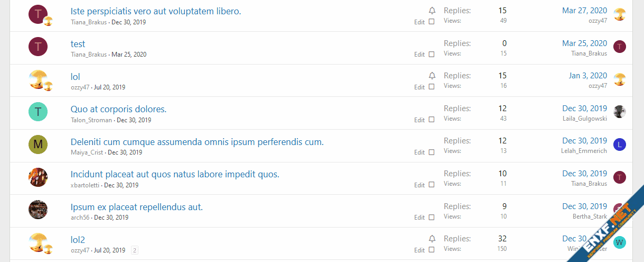Image resolution: width=644 pixels, height=262 pixels.
Task: Open the 'Mar 27, 2020' latest post date link
Action: point(584,11)
